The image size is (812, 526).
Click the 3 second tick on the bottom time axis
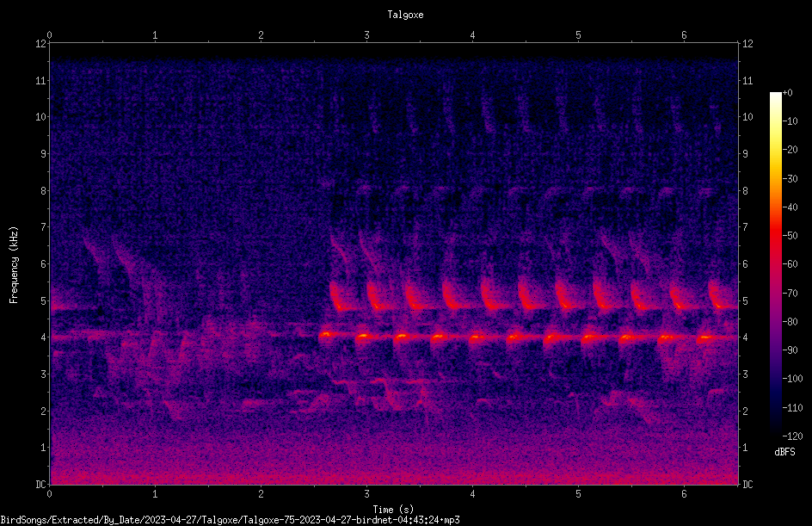(x=366, y=494)
